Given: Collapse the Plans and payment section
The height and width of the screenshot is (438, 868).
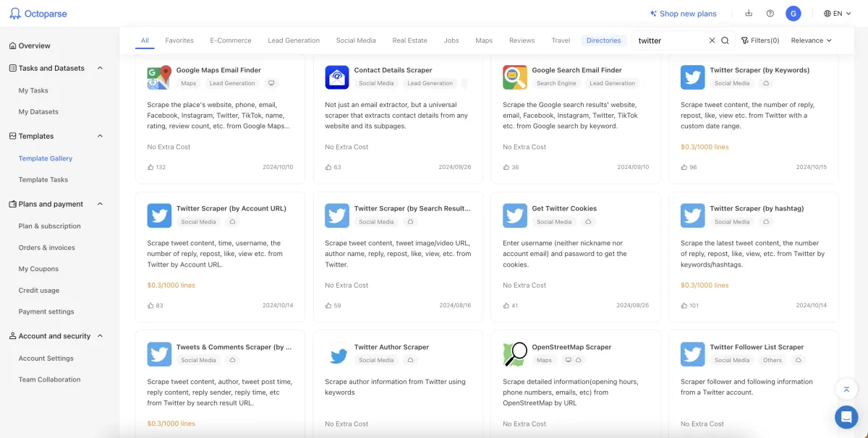Looking at the screenshot, I should [100, 204].
